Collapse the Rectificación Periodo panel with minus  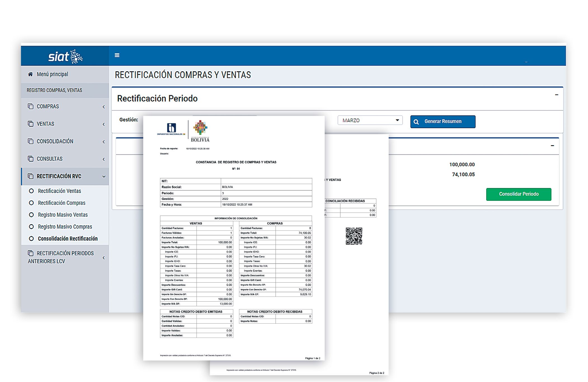tap(556, 95)
